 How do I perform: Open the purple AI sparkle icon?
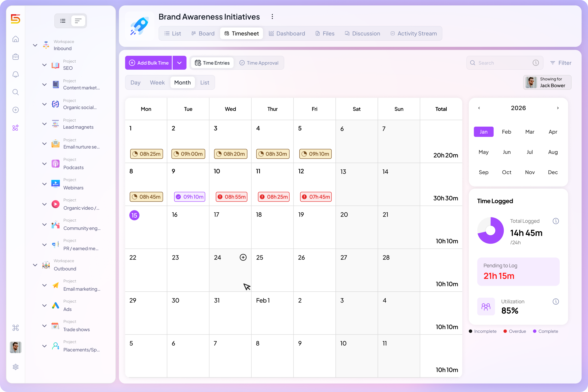point(15,128)
